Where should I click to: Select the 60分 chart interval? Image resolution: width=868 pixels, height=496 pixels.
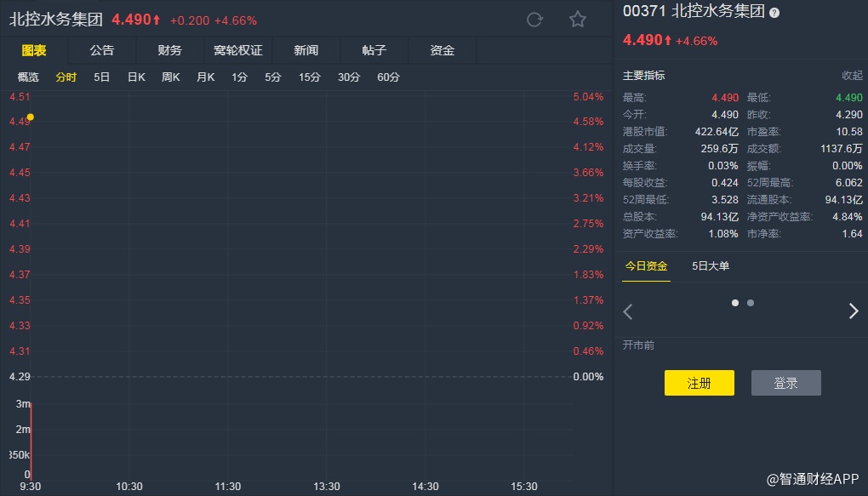(388, 77)
